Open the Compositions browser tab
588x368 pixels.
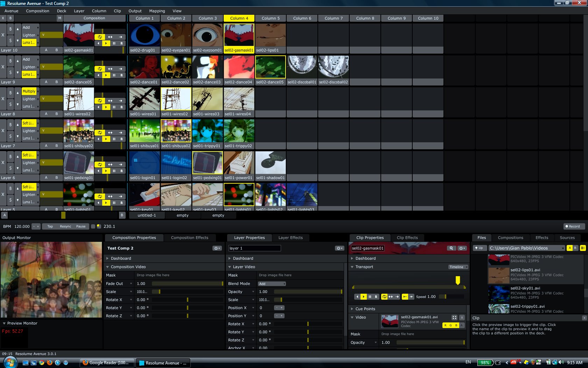(x=510, y=238)
